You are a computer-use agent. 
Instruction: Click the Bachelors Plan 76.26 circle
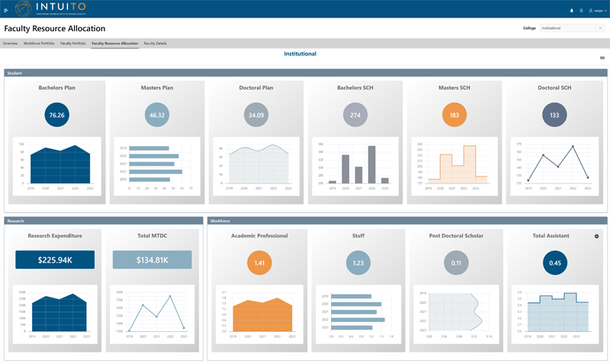click(56, 115)
